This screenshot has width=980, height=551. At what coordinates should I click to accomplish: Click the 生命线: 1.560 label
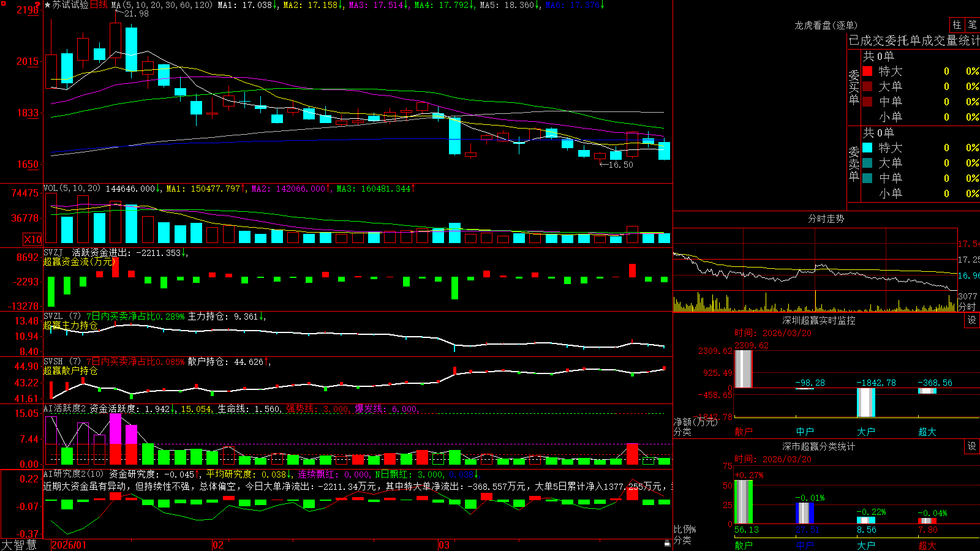249,409
